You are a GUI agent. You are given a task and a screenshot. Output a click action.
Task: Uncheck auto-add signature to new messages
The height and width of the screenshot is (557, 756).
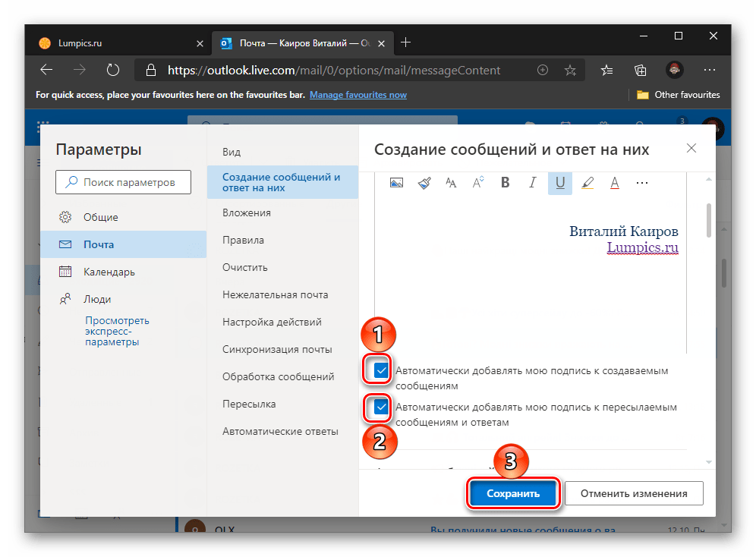381,370
